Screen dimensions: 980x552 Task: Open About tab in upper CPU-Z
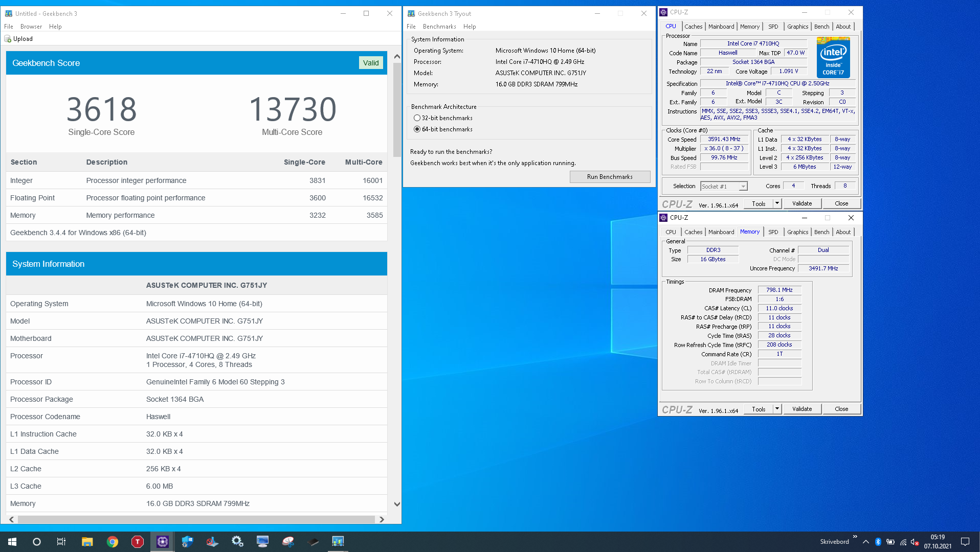[x=843, y=27]
